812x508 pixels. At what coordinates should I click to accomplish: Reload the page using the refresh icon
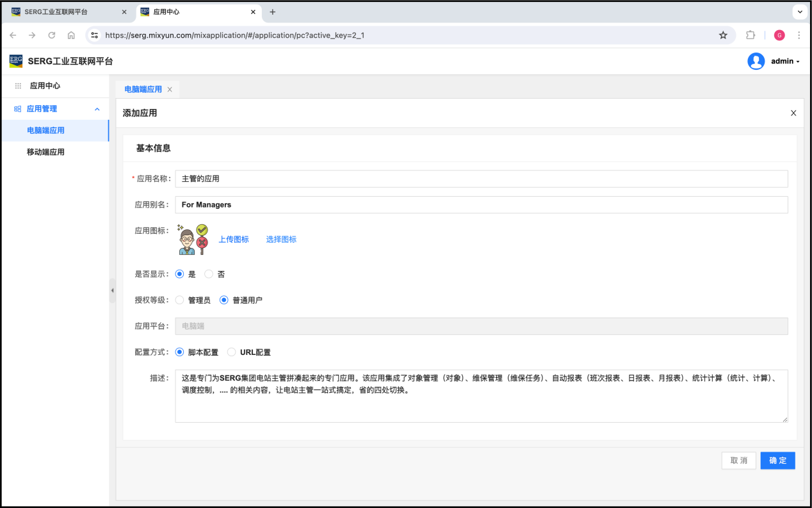[52, 35]
